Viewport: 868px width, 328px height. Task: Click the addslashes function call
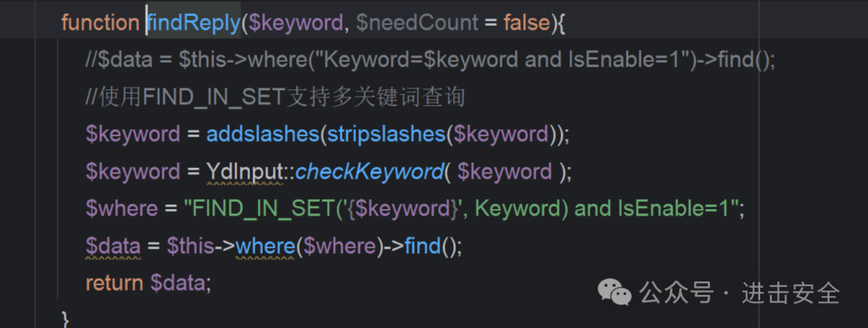[x=263, y=134]
